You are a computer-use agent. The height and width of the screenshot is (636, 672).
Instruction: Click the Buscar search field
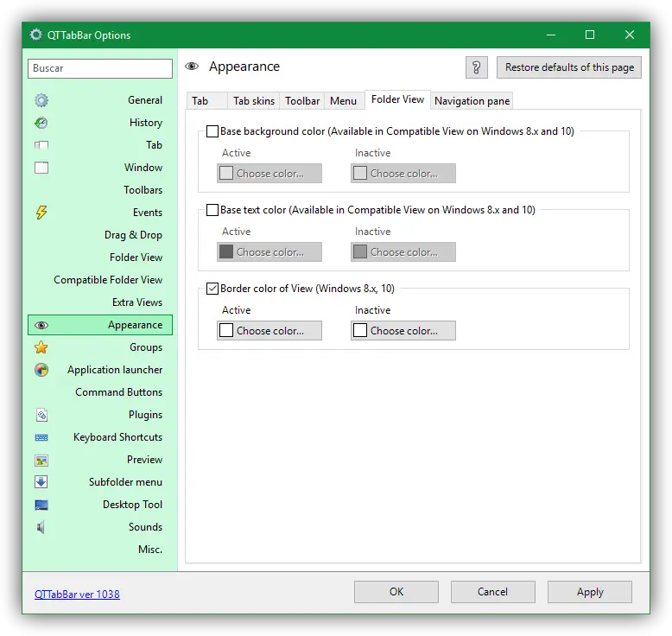pyautogui.click(x=100, y=68)
